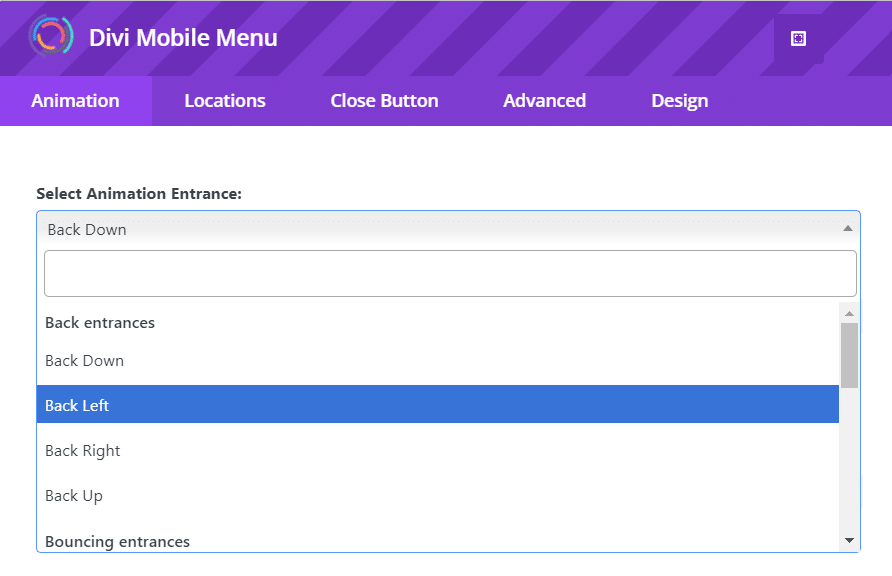Switch to the Locations tab
The width and height of the screenshot is (892, 576).
click(224, 100)
